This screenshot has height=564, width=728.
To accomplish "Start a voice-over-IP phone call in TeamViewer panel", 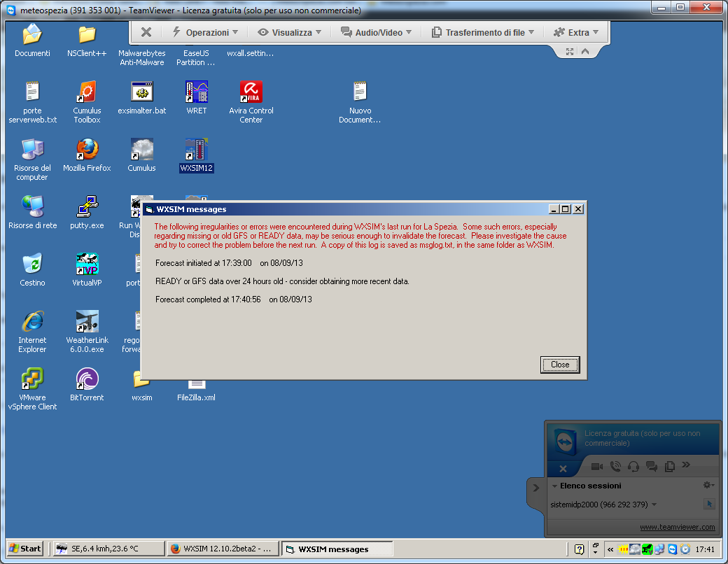I will (615, 466).
